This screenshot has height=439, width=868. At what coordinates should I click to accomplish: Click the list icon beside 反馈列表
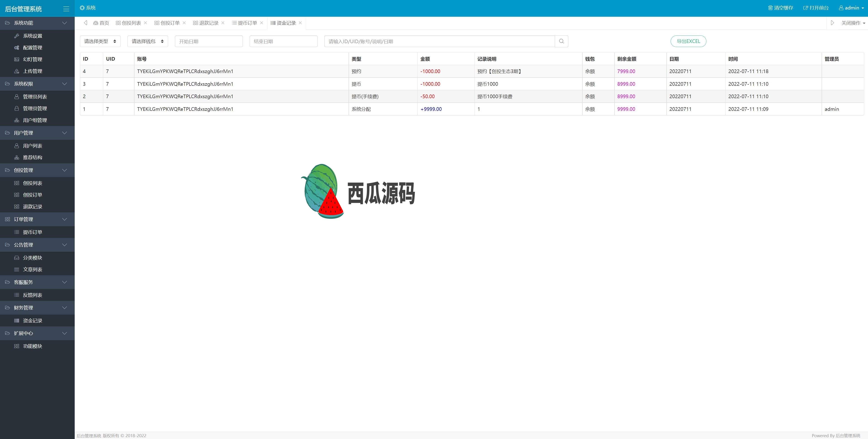coord(17,295)
